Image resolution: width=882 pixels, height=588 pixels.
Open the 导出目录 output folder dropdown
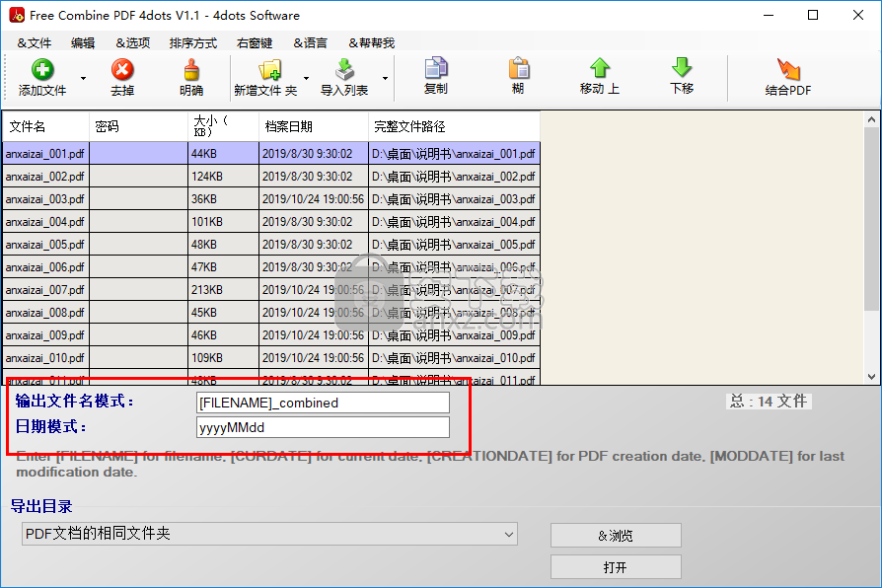coord(269,534)
